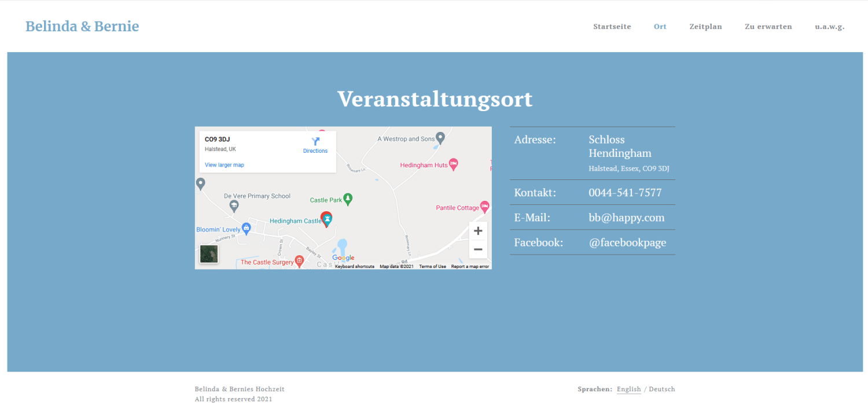Click the gray pin at map's left edge
Image resolution: width=868 pixels, height=404 pixels.
click(201, 185)
